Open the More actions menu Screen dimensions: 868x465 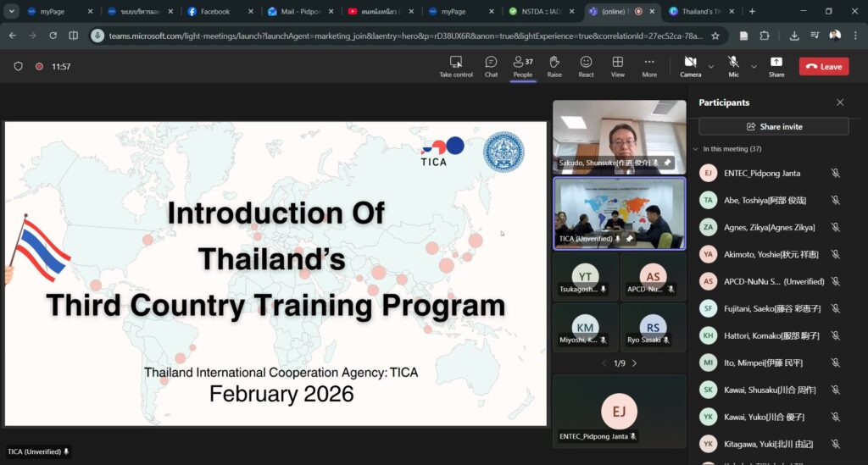pos(649,66)
